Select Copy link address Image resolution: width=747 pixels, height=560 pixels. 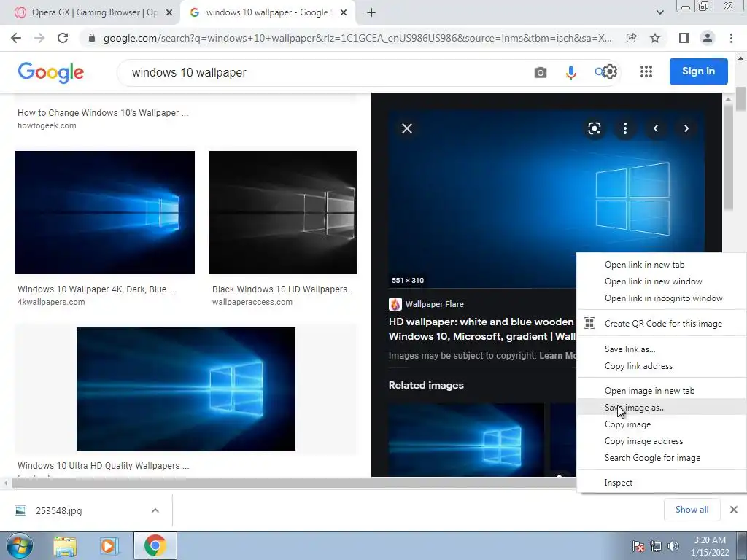tap(661, 366)
